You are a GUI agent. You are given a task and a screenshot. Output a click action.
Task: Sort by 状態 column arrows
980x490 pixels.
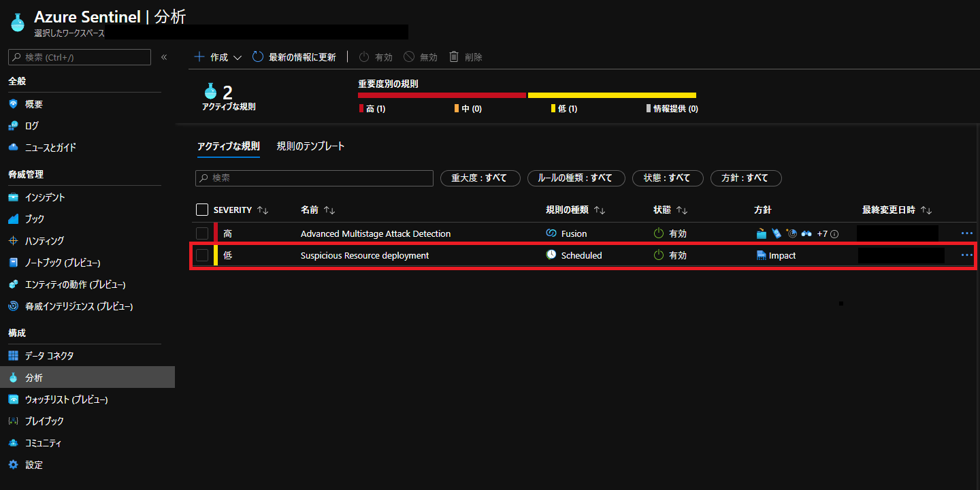[682, 210]
